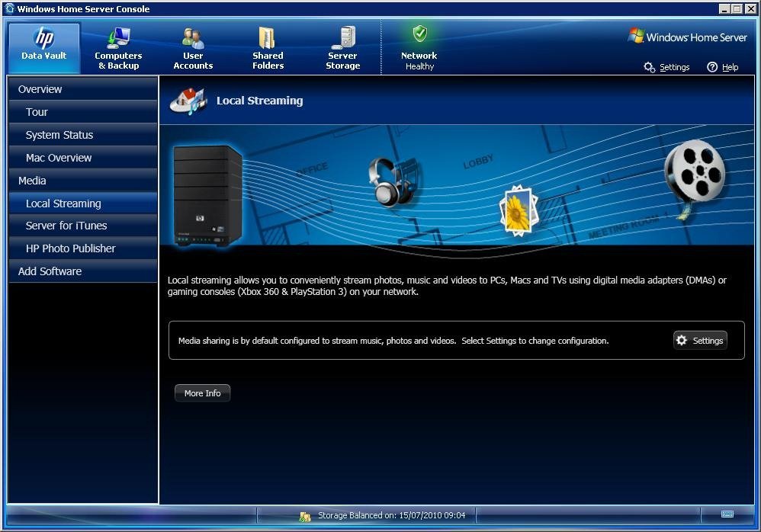
Task: Open the Server Storage tab
Action: click(x=342, y=48)
